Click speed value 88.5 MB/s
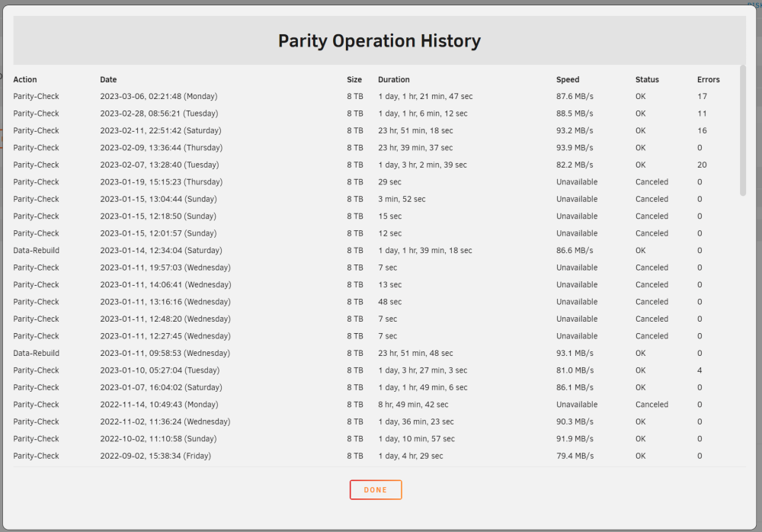 pos(575,114)
